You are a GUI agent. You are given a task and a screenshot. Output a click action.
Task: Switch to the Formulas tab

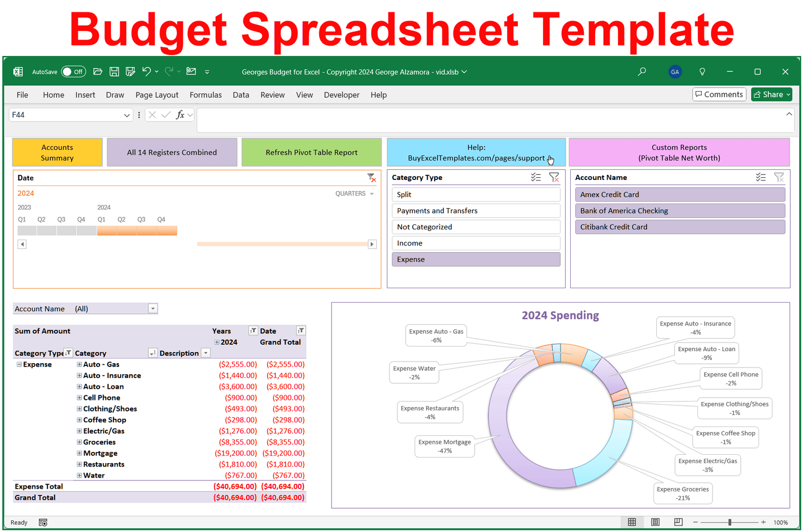tap(206, 95)
